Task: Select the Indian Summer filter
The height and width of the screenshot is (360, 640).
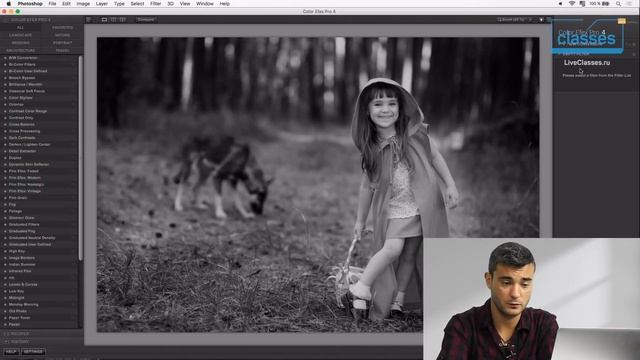Action: pos(22,264)
